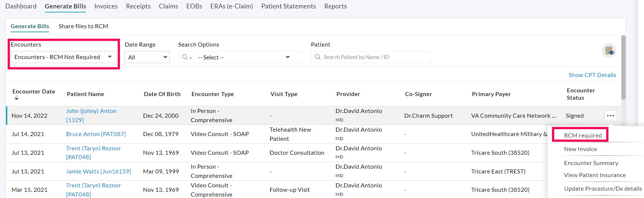Open the ERAs (e-Claim) tab

point(232,6)
